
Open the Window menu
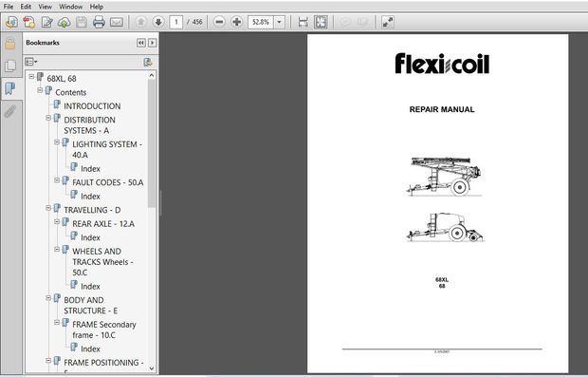pos(71,7)
